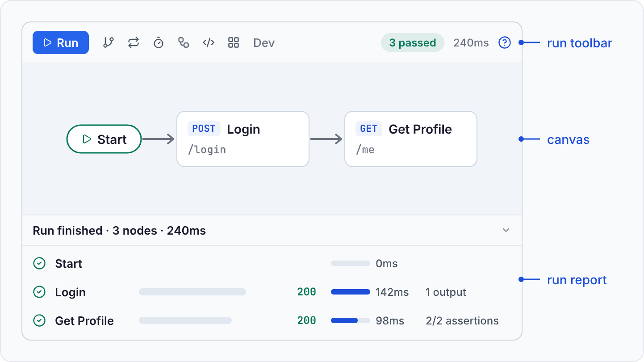Click the success check icon beside Start

point(39,264)
